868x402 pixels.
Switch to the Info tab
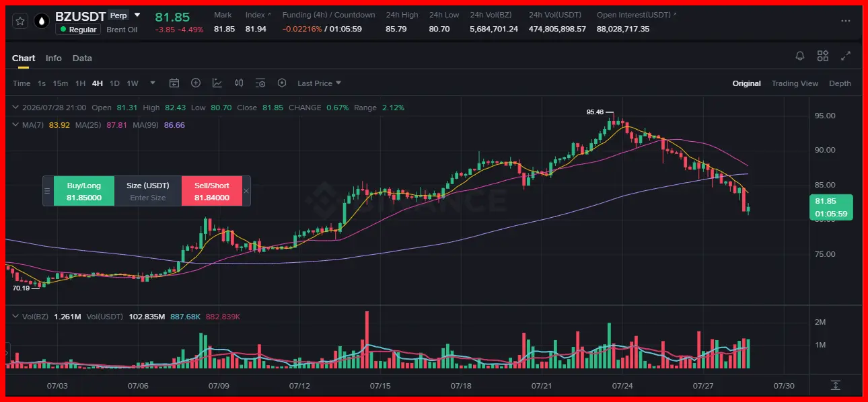click(54, 58)
